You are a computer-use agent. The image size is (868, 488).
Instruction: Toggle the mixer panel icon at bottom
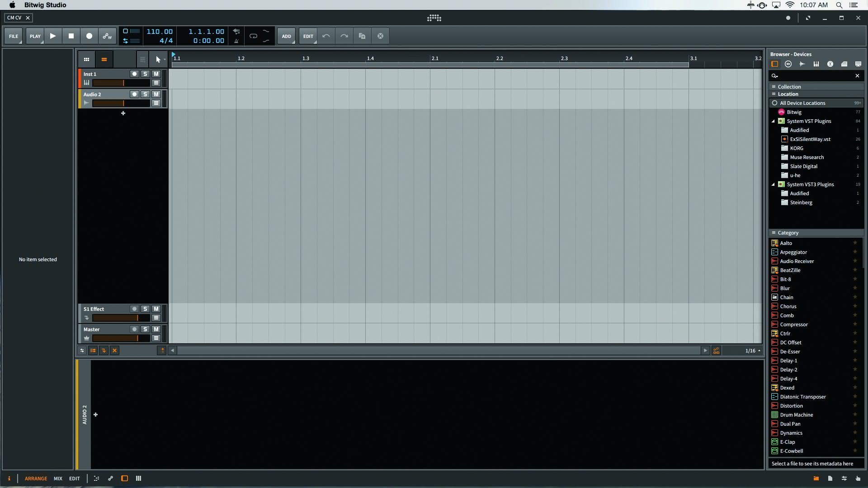[138, 479]
